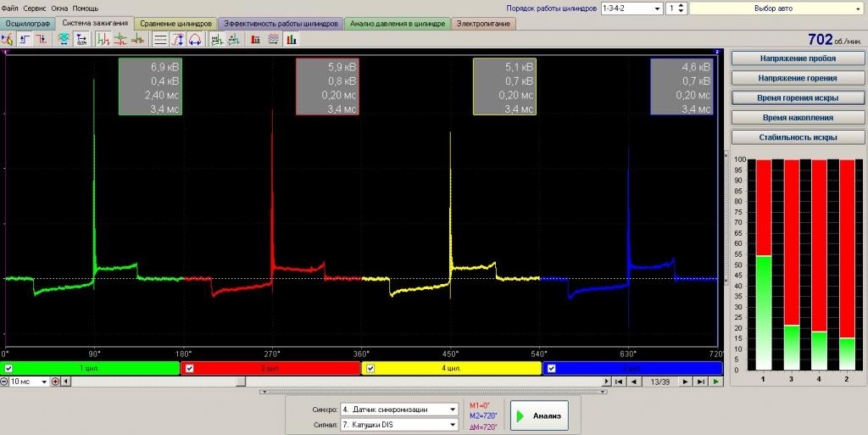Click the red zoom-in icon beside 10 мс
Image resolution: width=868 pixels, height=435 pixels.
[x=55, y=382]
